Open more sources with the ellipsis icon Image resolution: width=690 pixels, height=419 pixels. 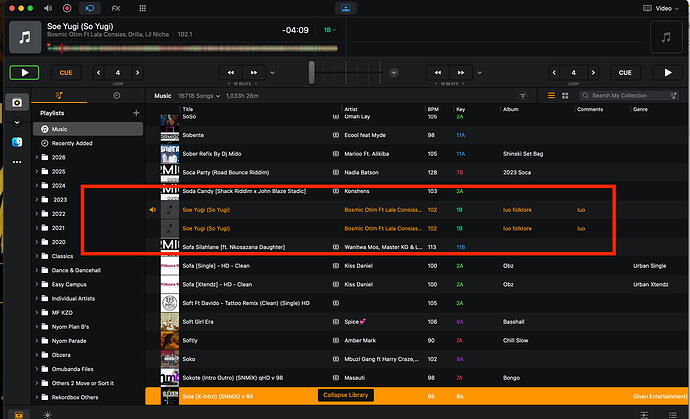[17, 162]
